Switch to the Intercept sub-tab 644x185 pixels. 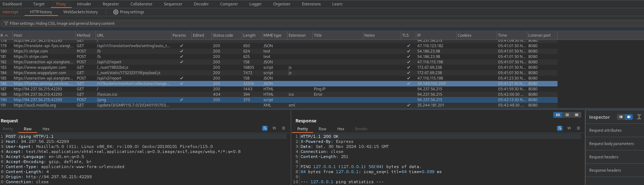click(10, 12)
